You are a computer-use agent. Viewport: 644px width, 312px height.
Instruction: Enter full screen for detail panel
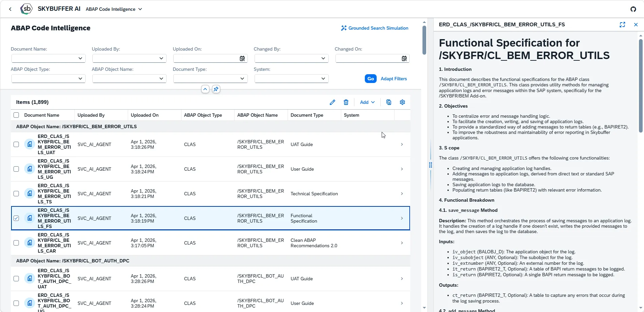point(622,25)
